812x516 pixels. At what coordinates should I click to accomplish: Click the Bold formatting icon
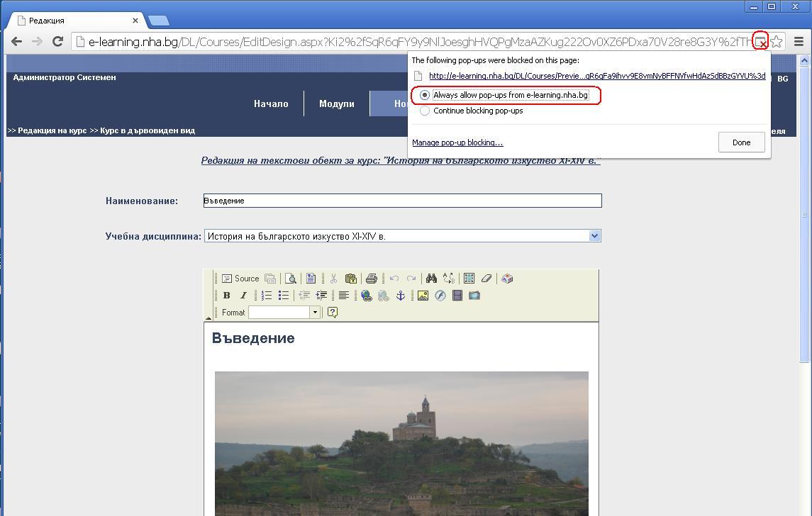tap(227, 296)
